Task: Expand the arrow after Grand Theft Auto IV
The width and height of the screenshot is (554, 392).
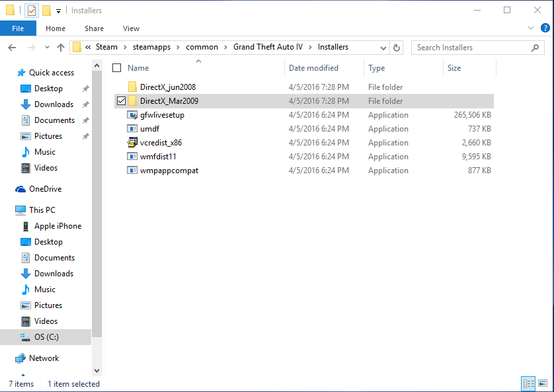Action: (x=310, y=48)
